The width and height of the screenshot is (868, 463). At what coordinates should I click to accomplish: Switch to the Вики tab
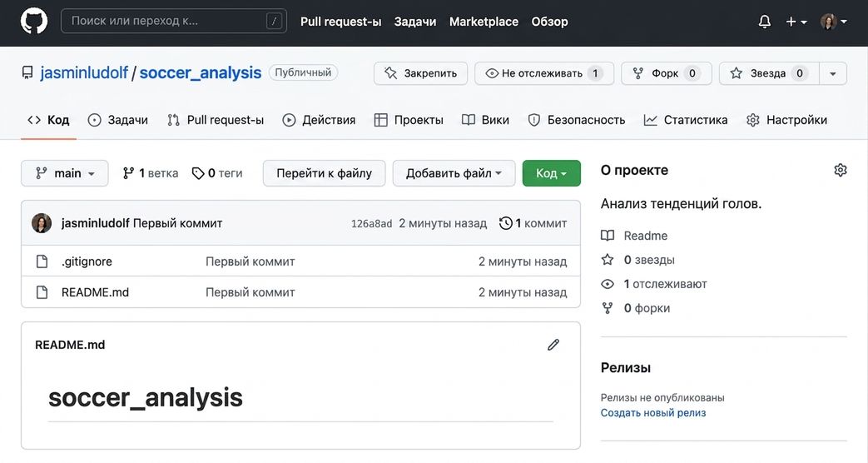click(485, 120)
